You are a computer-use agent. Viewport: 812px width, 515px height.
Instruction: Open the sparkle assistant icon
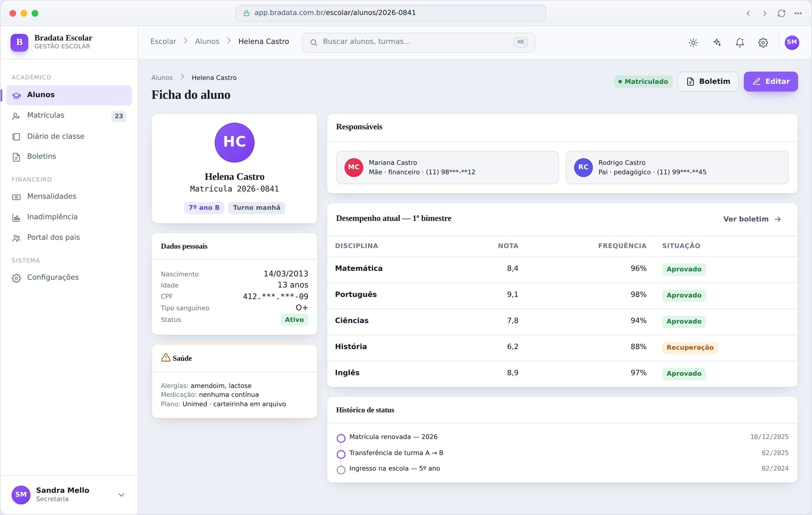(717, 42)
